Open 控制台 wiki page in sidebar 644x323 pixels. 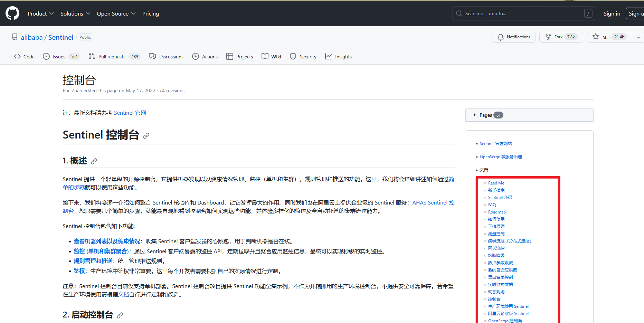click(494, 299)
